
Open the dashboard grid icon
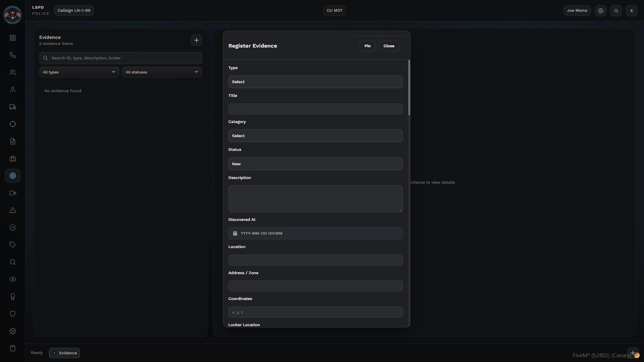13,38
